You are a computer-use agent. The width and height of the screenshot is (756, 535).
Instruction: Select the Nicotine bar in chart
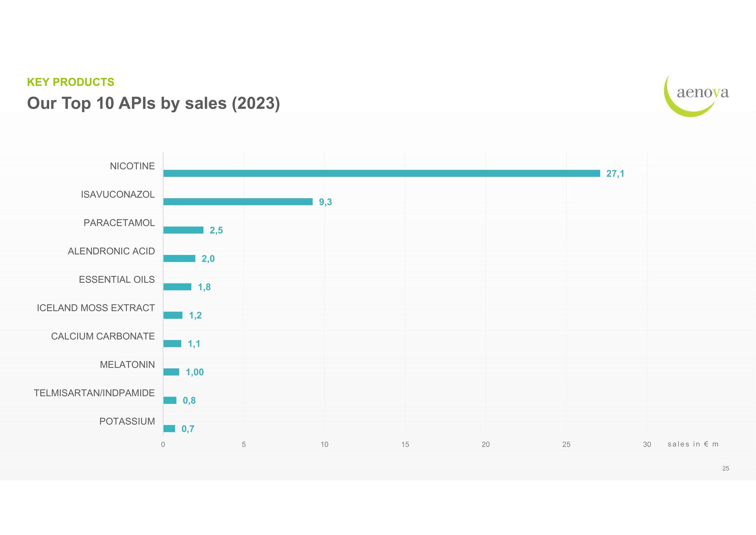(x=382, y=173)
